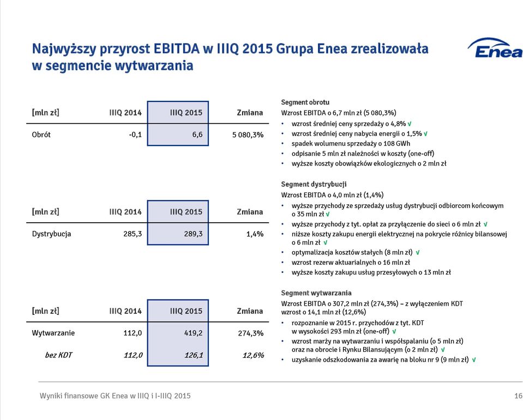Click the 'Segment wytwarzania' heading
Screen dimensions: 523x420
point(316,293)
